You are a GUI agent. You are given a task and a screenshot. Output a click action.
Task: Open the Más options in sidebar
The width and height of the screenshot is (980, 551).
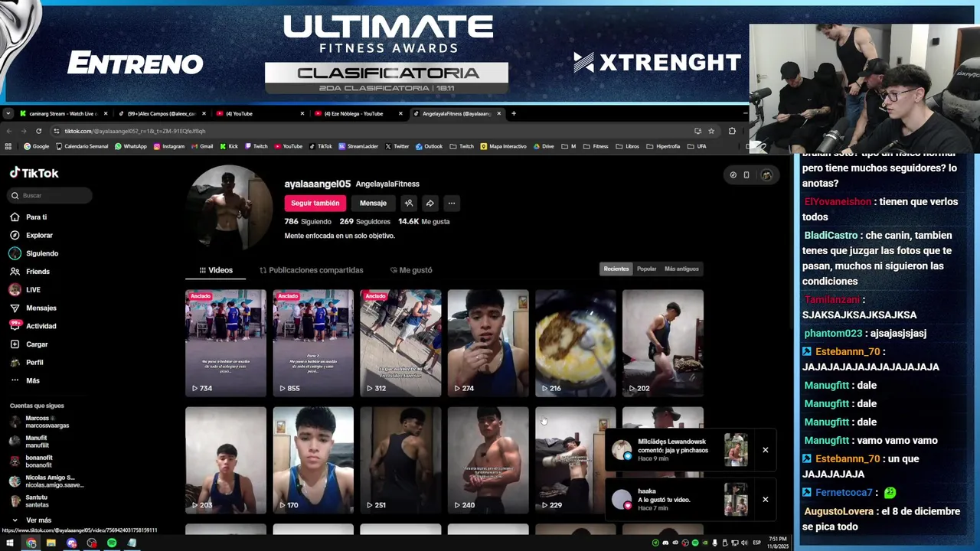pos(32,380)
